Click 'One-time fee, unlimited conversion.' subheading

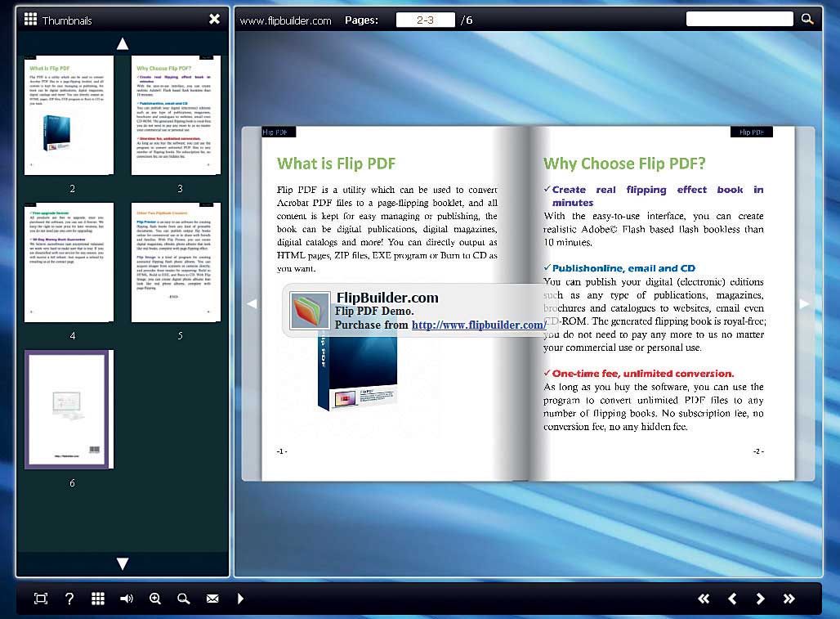click(643, 374)
